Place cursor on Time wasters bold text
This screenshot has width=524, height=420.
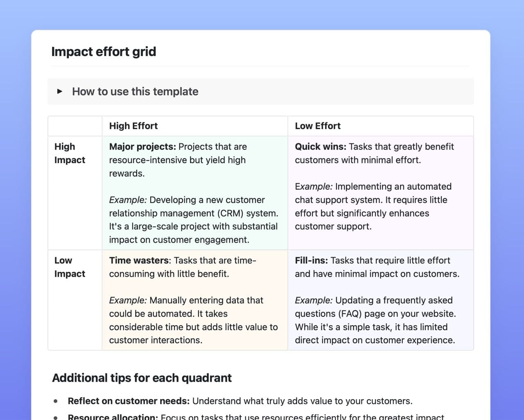click(139, 261)
